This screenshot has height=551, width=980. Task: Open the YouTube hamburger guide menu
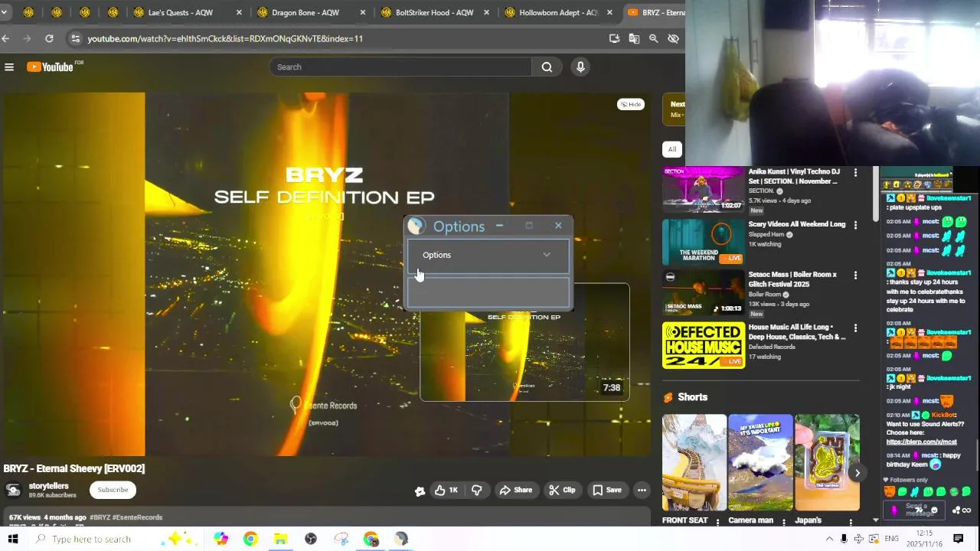click(9, 67)
